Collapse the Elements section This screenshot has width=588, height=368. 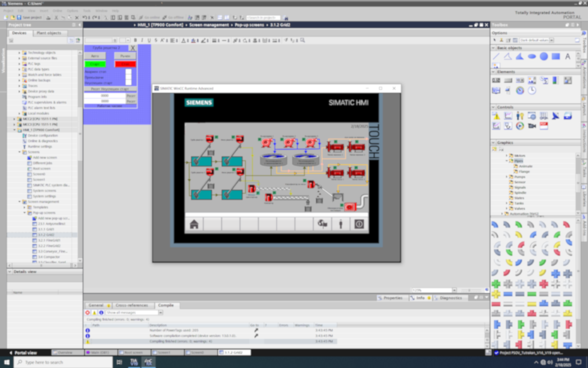(493, 72)
